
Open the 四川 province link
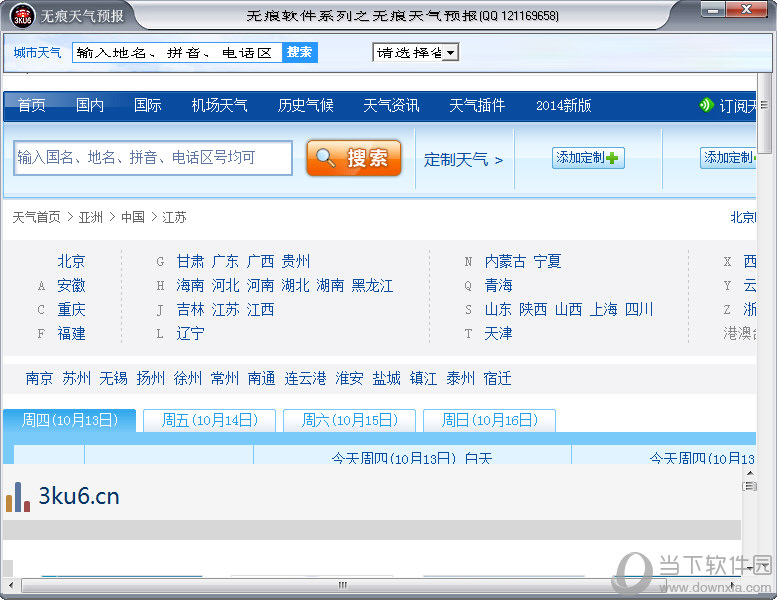click(x=639, y=310)
